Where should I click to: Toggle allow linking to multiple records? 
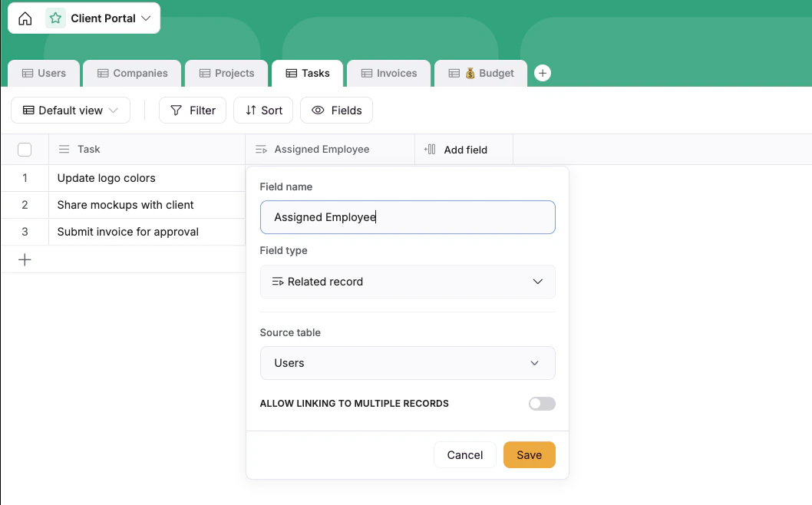(542, 404)
